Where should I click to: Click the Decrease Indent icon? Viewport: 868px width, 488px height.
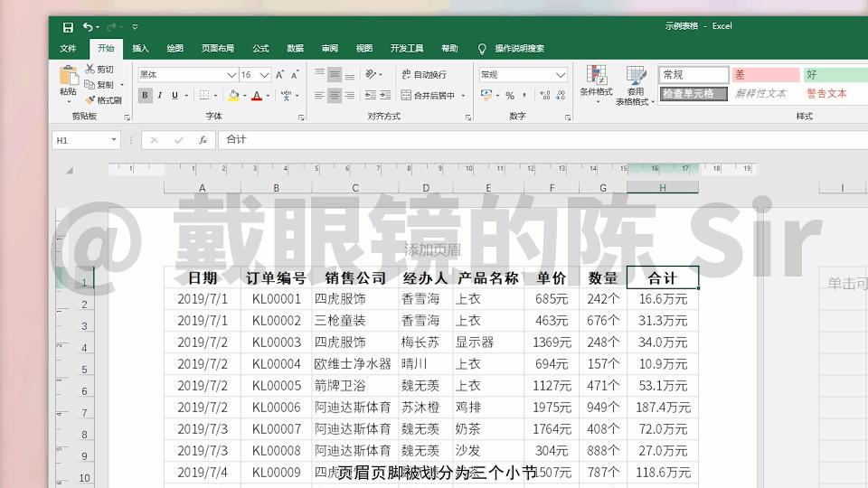coord(371,95)
